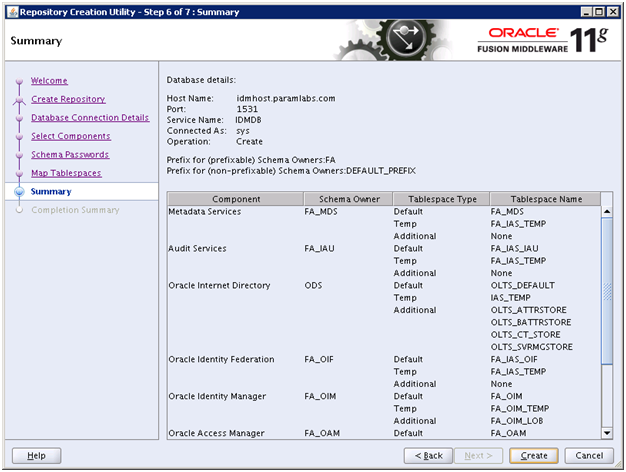Click the Create button

click(534, 456)
